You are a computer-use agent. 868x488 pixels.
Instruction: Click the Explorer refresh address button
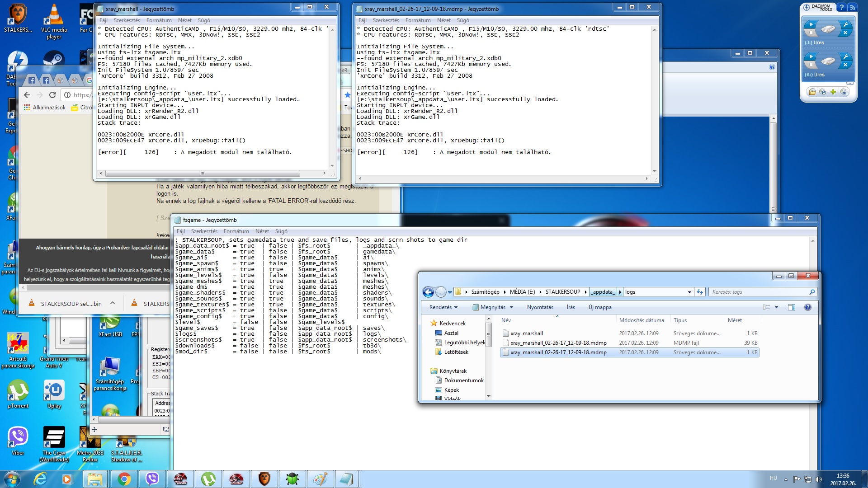[700, 292]
